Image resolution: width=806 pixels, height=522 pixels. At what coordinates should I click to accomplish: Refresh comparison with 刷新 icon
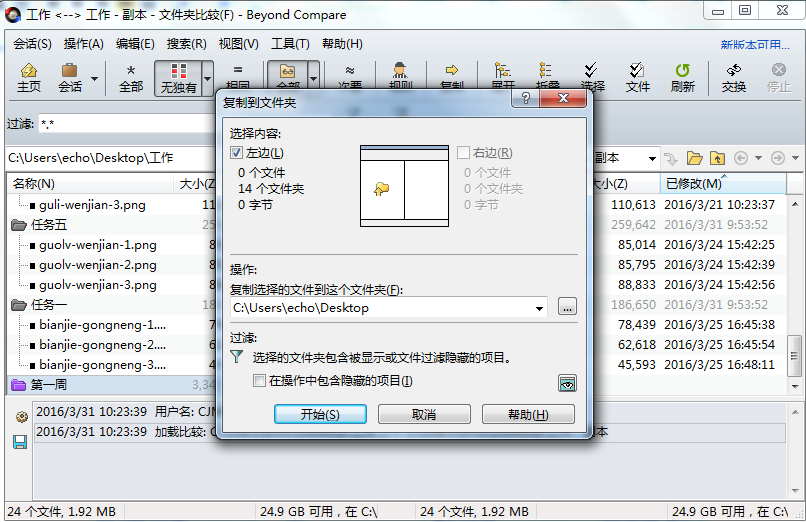[x=683, y=78]
